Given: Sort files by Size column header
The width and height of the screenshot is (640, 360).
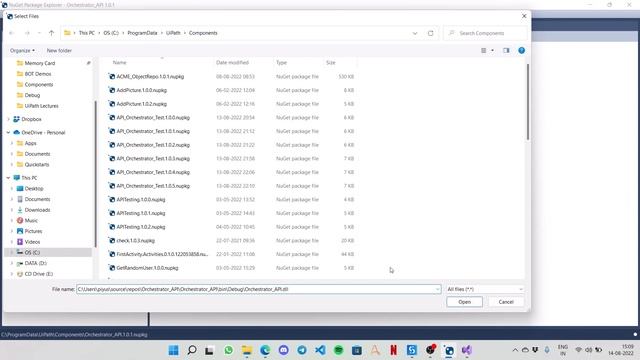Looking at the screenshot, I should click(x=331, y=62).
